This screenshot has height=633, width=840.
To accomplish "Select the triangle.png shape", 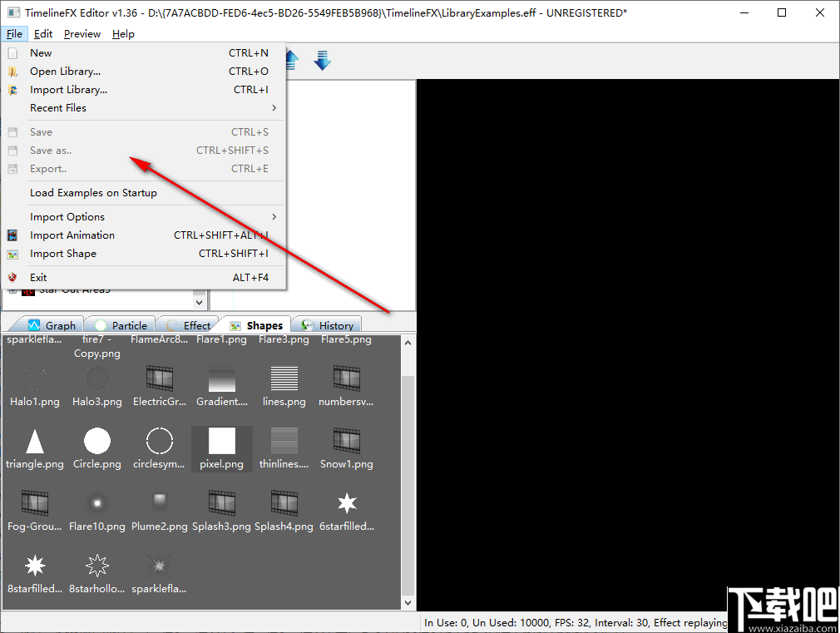I will [x=34, y=441].
